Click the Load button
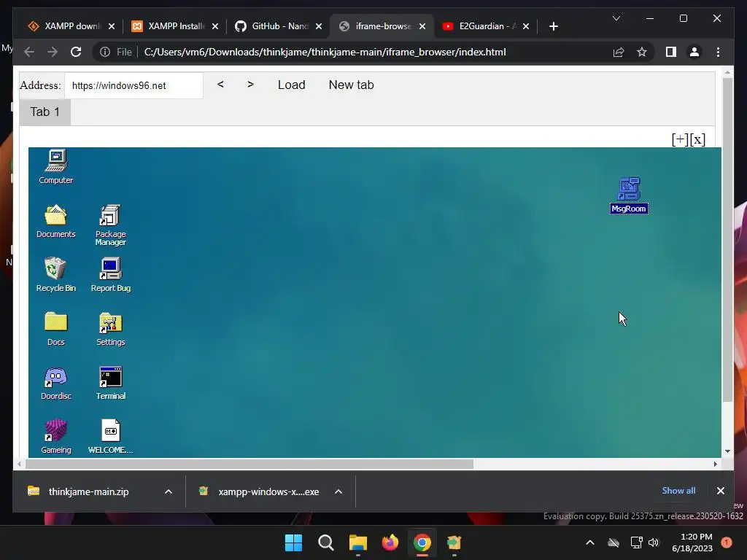The image size is (747, 560). coord(292,85)
